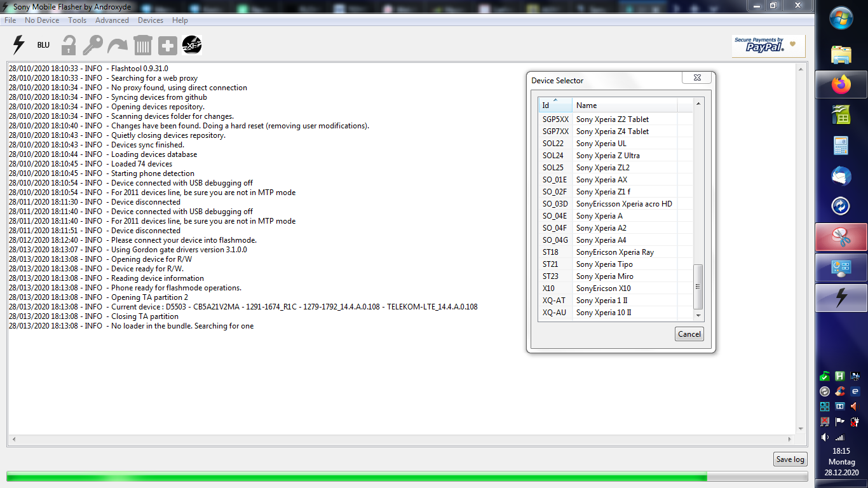Screen dimensions: 868x488
Task: Open the Tools menu
Action: click(x=78, y=20)
